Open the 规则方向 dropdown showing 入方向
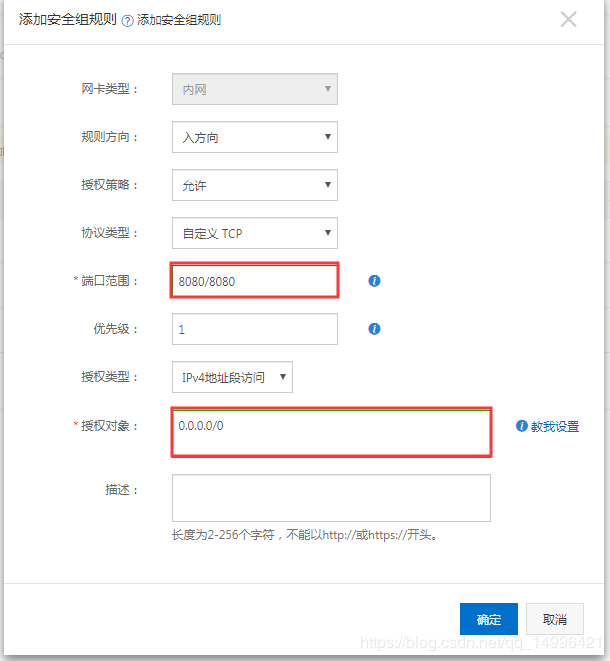The width and height of the screenshot is (610, 661). pyautogui.click(x=254, y=137)
